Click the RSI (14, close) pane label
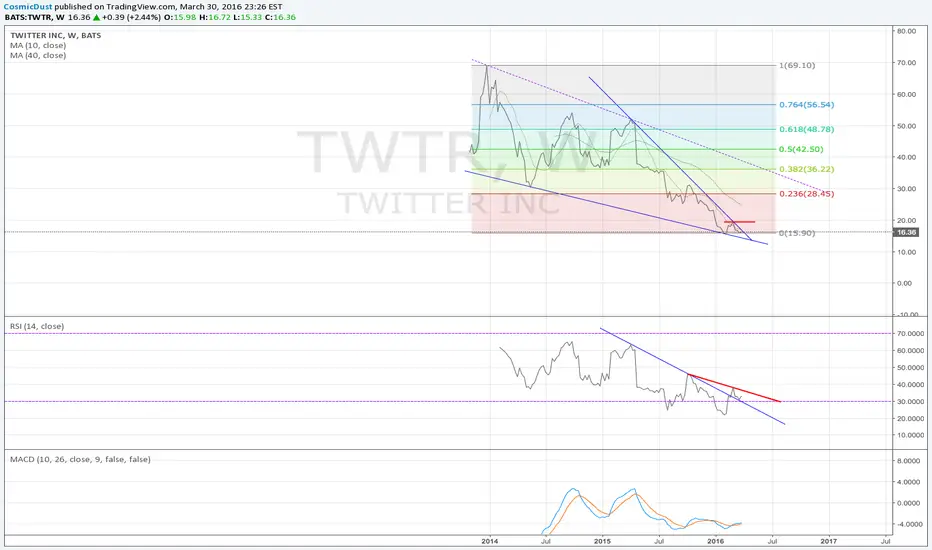The image size is (932, 550). 37,326
